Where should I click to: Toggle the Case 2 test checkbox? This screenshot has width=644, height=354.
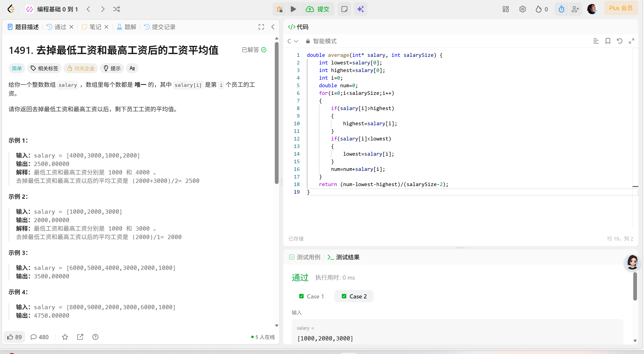344,296
